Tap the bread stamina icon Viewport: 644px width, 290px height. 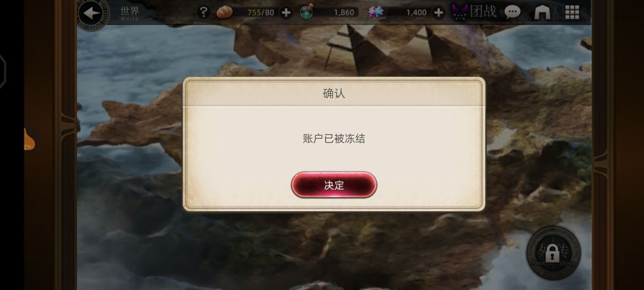pos(225,12)
